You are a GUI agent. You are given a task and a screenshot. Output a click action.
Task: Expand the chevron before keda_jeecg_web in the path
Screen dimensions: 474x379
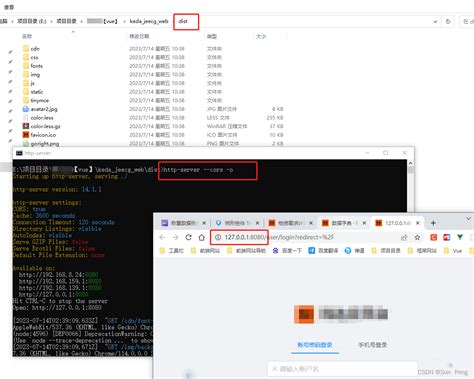click(x=125, y=21)
